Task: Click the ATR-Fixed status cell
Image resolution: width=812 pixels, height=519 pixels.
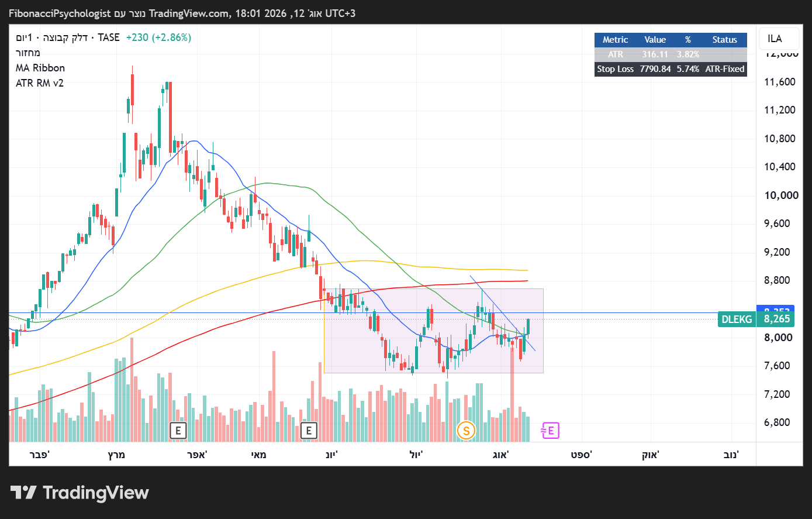Action: [725, 69]
